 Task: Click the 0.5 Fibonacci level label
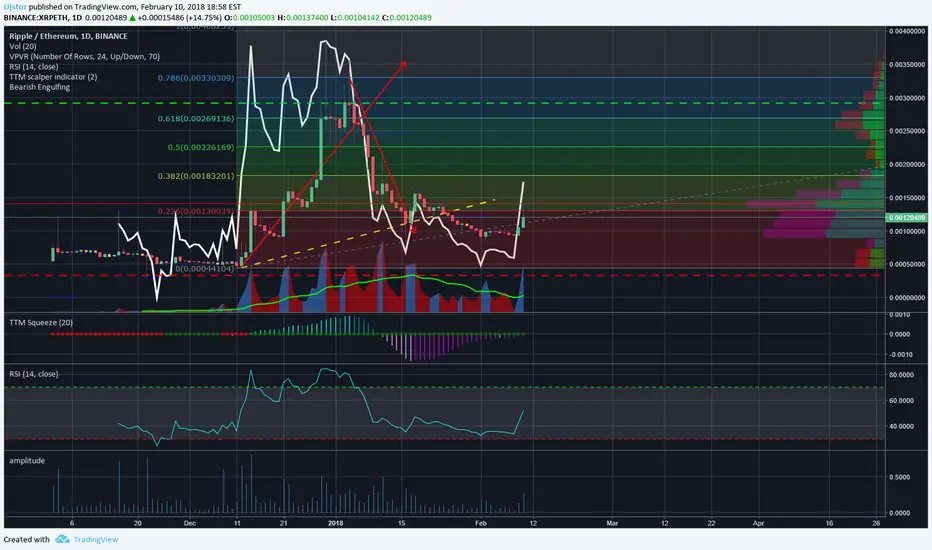click(x=201, y=147)
